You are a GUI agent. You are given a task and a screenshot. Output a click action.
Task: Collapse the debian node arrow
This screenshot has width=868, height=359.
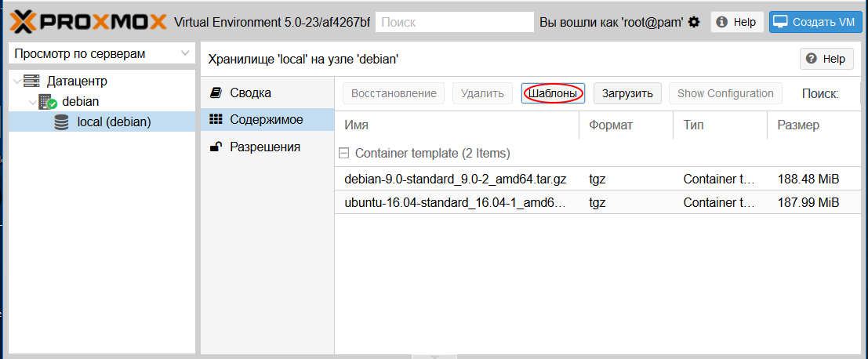32,102
